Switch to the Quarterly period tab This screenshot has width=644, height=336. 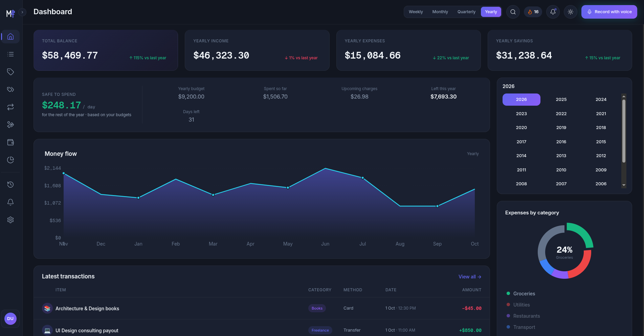tap(466, 12)
